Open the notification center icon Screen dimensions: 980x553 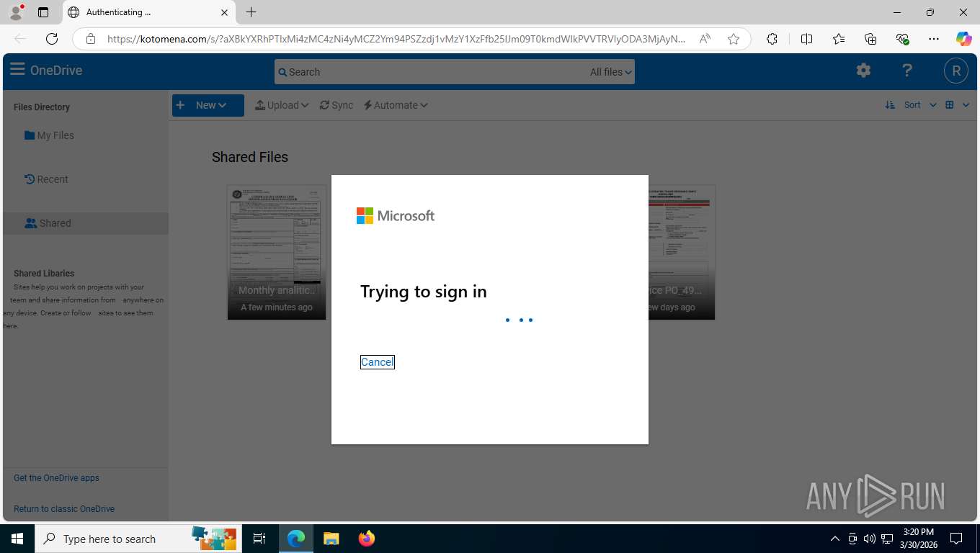pos(956,539)
